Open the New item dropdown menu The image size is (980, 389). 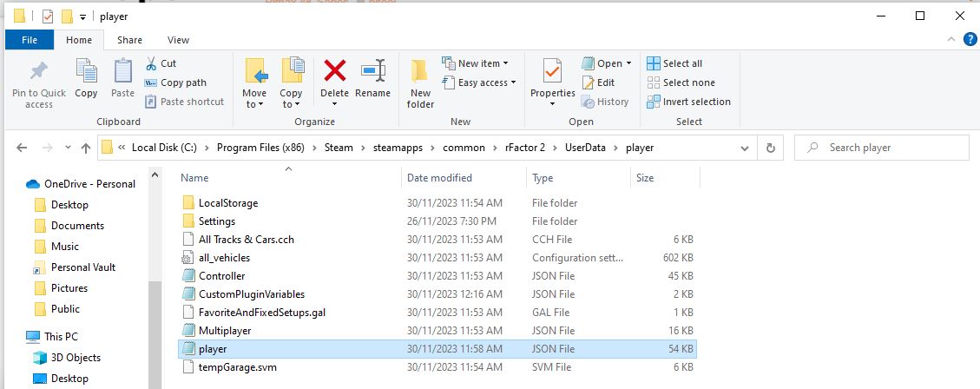[x=475, y=63]
